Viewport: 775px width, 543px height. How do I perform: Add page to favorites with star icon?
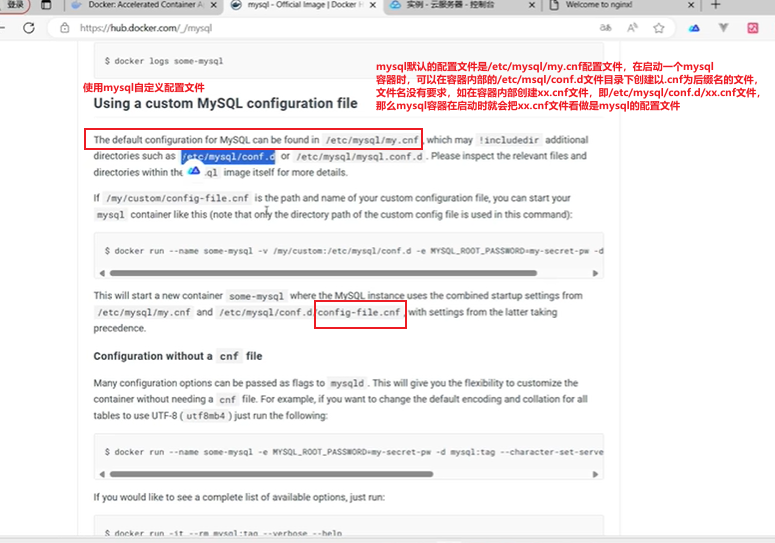coord(658,28)
